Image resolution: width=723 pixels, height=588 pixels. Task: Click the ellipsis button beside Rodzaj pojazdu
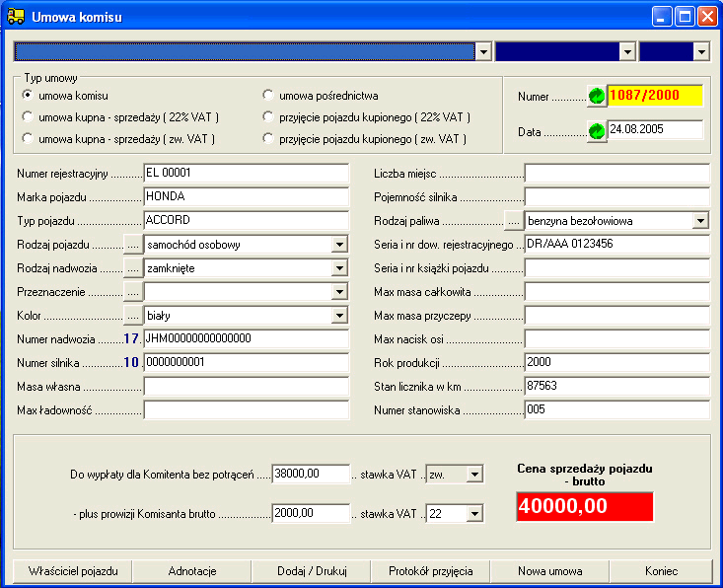(133, 244)
